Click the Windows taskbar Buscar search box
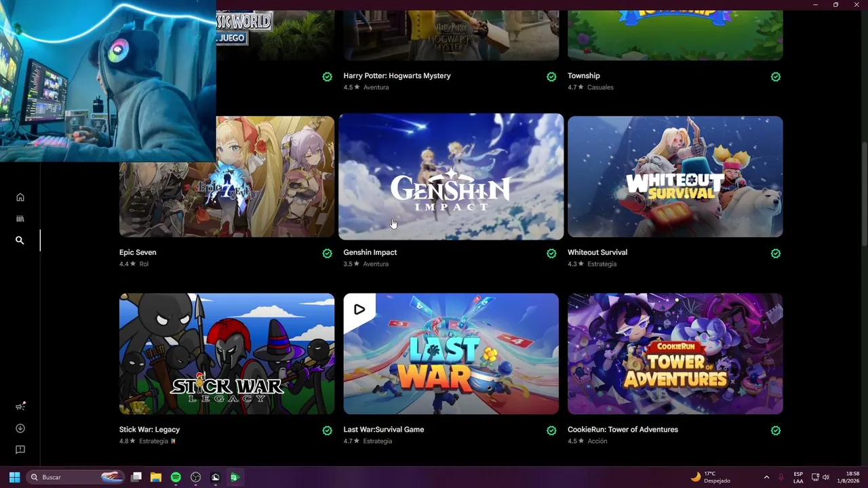Screen dimensions: 868x488 76,477
